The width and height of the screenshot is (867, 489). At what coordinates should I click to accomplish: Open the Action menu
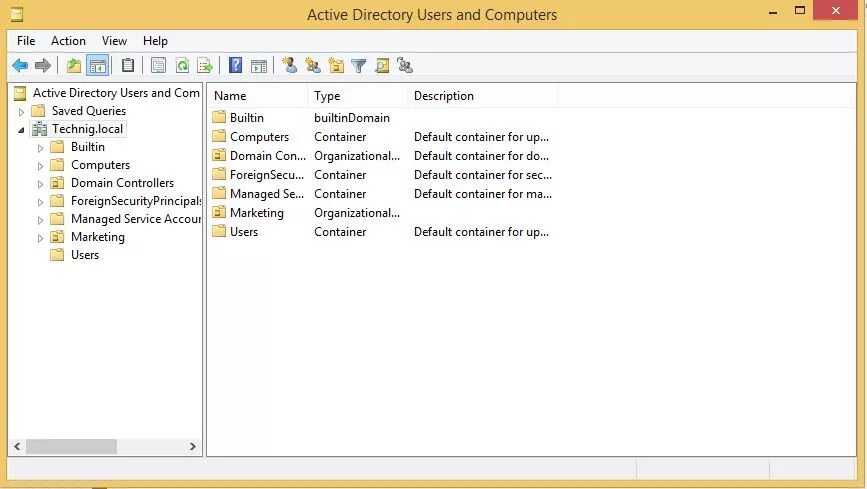click(x=69, y=41)
